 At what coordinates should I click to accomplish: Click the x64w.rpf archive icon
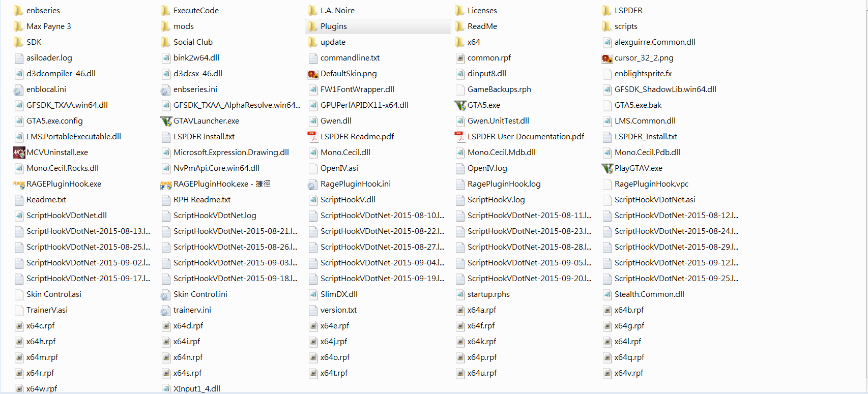19,389
